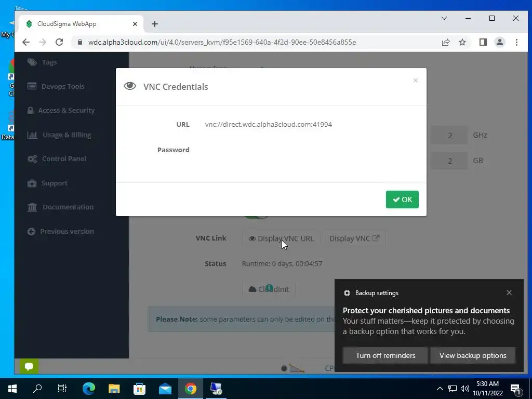The height and width of the screenshot is (399, 532).
Task: Click the remote desktop taskbar icon
Action: [216, 389]
